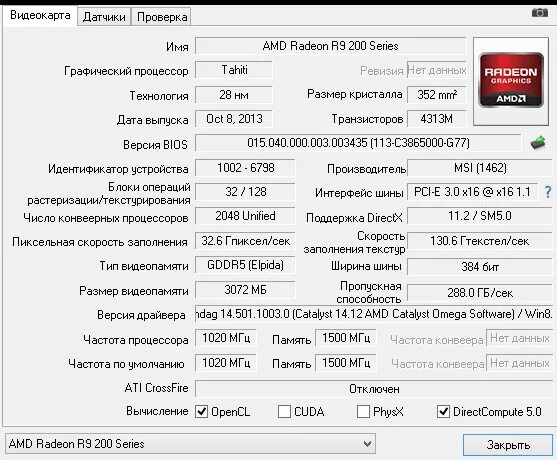This screenshot has width=557, height=460.
Task: Select the name field AMD Radeon R9 200 Series
Action: click(x=330, y=46)
